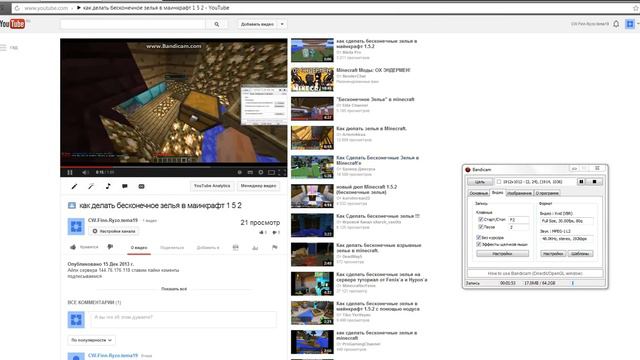Screen dimensions: 640x360
Task: Click the browser address bar
Action: pyautogui.click(x=327, y=8)
